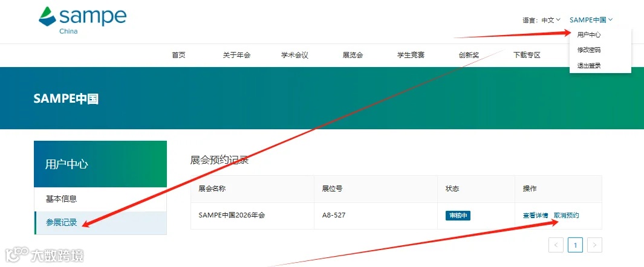Click 查看详情 for SAMPE中国2026年会
The image size is (644, 267).
pyautogui.click(x=535, y=215)
